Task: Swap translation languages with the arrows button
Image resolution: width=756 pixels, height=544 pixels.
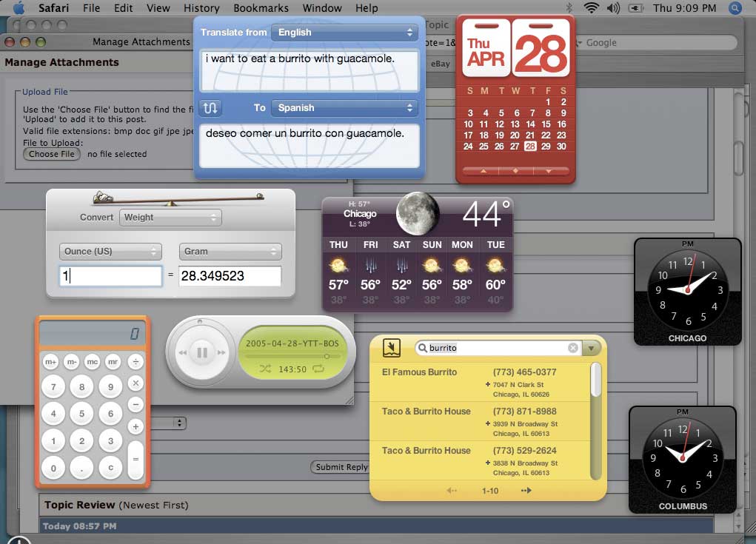Action: click(210, 107)
